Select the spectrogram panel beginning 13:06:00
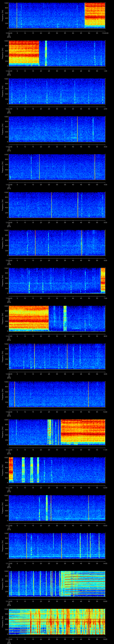This screenshot has width=114, height=644. tap(57, 280)
